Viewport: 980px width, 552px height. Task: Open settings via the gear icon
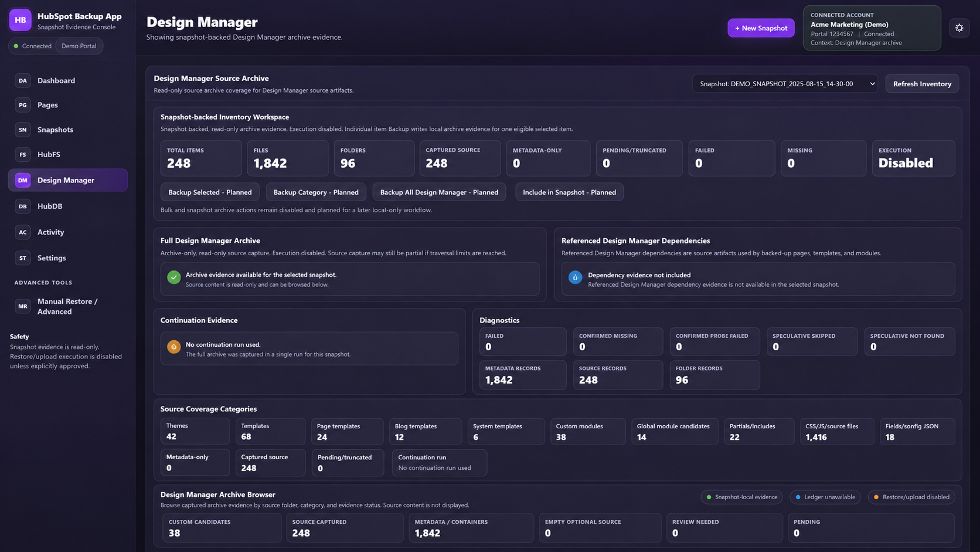point(959,28)
